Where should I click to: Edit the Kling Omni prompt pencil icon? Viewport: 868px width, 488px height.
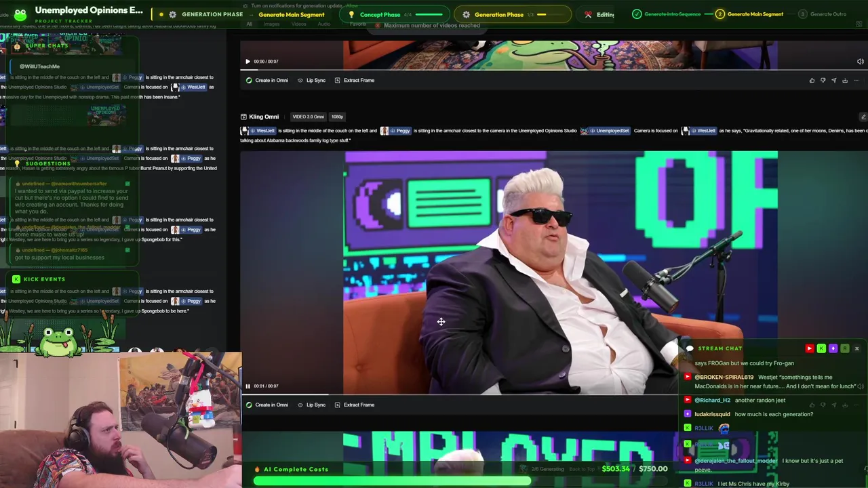point(863,117)
